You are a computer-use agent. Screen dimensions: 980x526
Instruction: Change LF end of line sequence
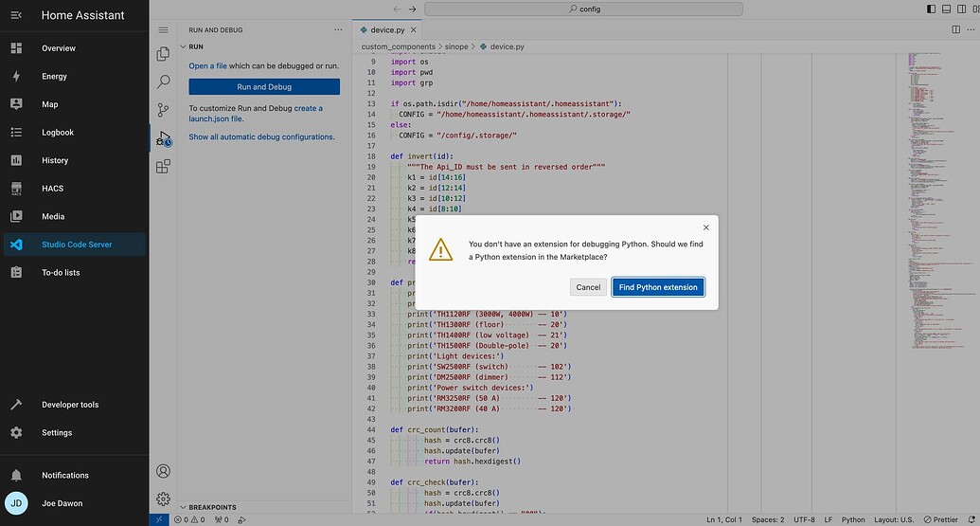tap(829, 519)
